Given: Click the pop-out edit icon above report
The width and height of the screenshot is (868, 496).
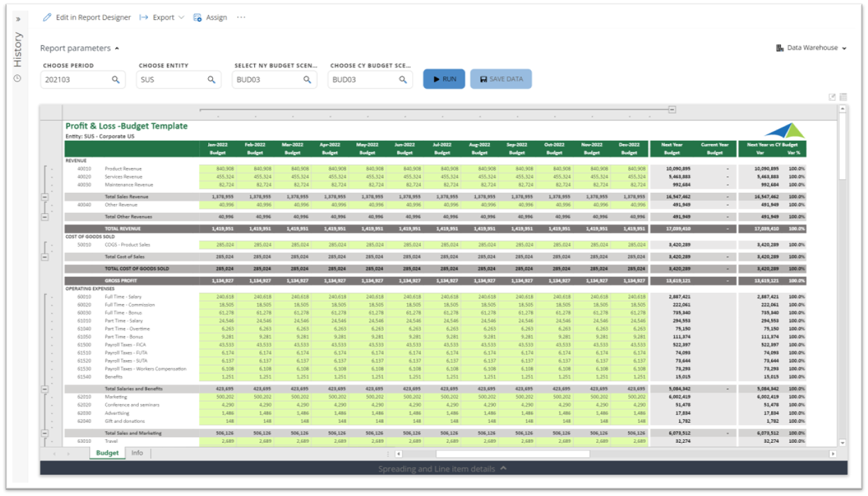Looking at the screenshot, I should (x=832, y=97).
